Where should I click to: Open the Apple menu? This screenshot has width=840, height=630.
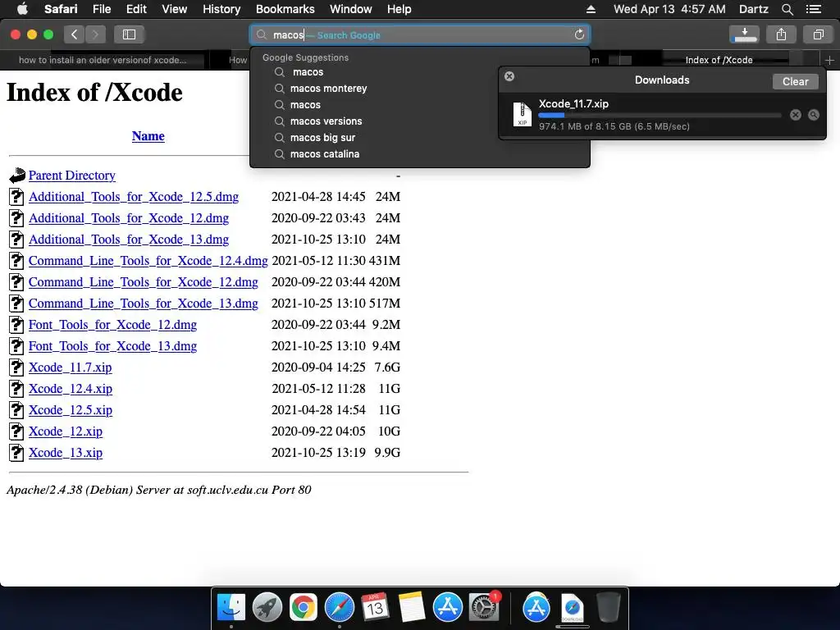pos(22,9)
